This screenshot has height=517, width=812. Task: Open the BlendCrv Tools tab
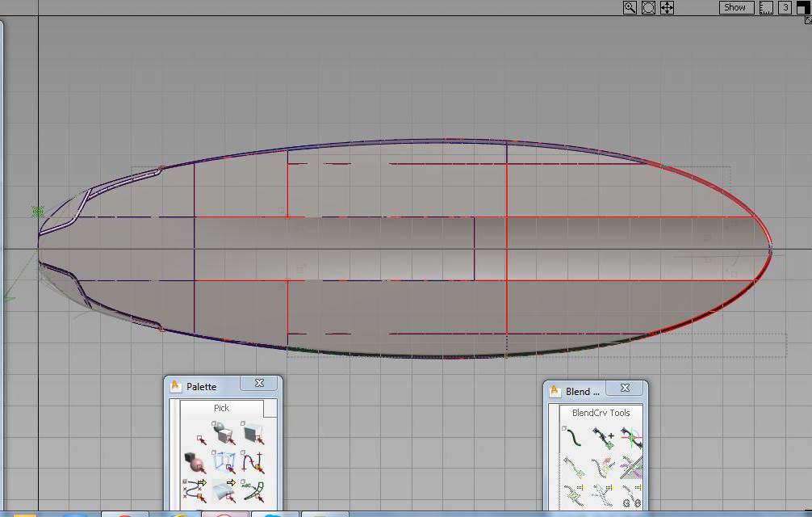pyautogui.click(x=601, y=413)
